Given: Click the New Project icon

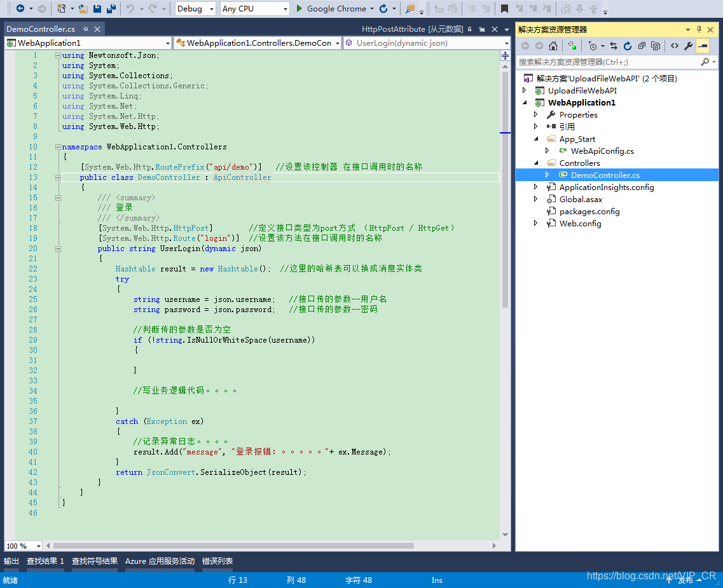Looking at the screenshot, I should click(x=61, y=8).
